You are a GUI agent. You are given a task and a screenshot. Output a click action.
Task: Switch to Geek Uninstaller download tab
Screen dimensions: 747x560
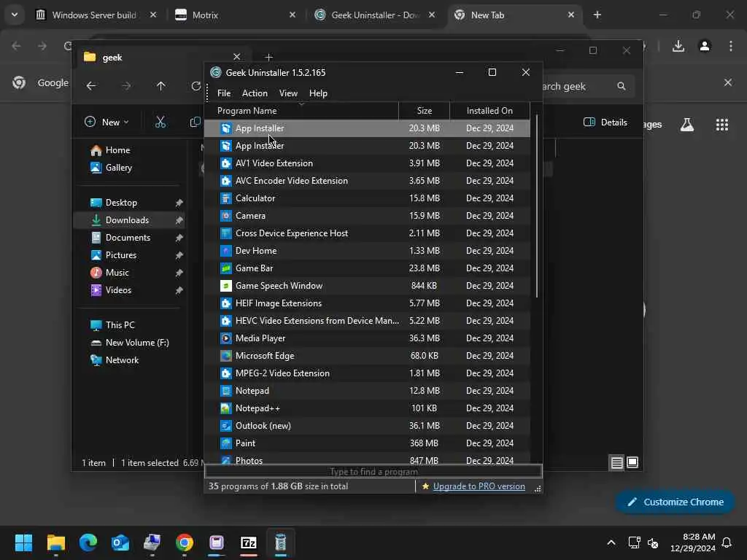[374, 15]
